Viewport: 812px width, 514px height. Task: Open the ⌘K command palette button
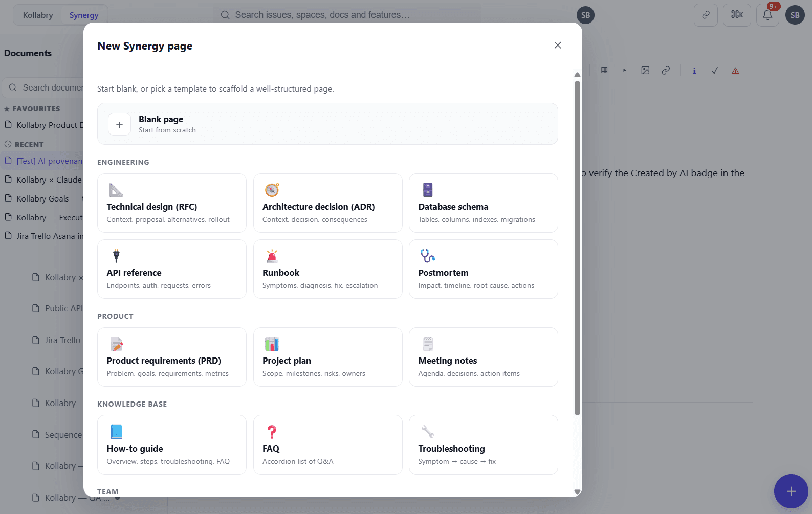pyautogui.click(x=737, y=15)
